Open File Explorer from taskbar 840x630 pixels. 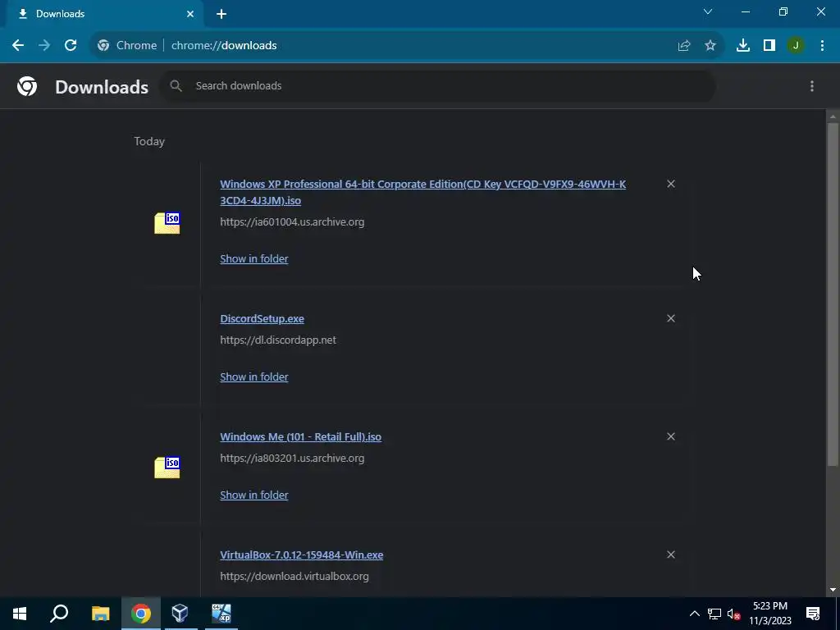tap(100, 614)
